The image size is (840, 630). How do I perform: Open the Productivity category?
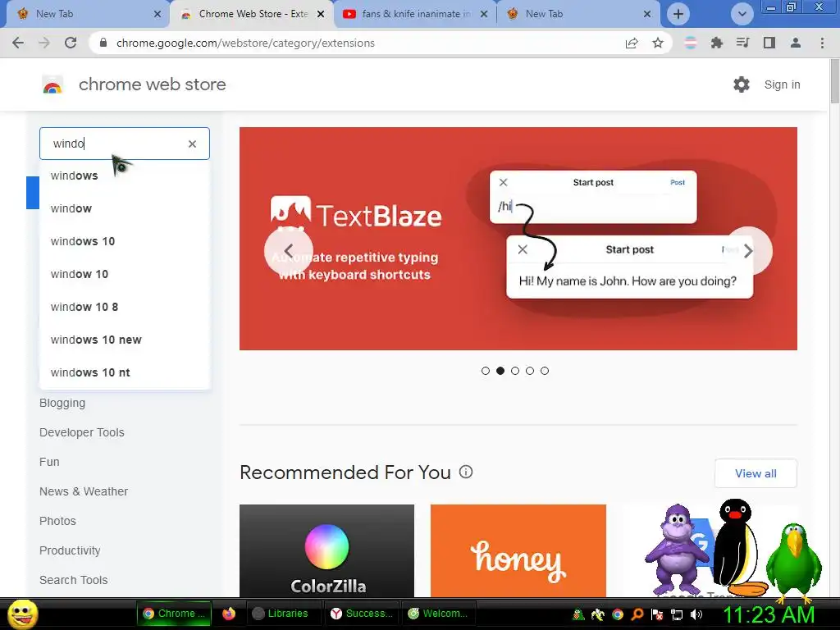pyautogui.click(x=70, y=550)
